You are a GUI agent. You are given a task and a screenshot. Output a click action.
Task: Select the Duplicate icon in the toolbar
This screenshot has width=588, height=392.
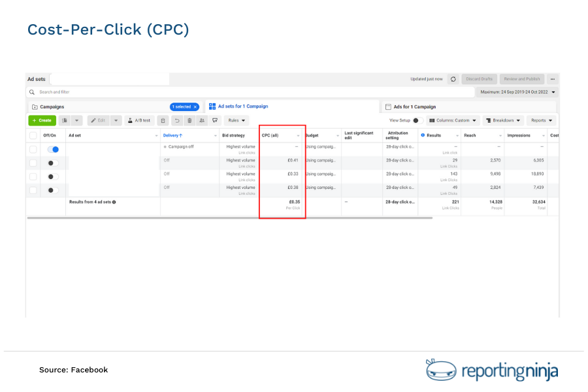[66, 120]
